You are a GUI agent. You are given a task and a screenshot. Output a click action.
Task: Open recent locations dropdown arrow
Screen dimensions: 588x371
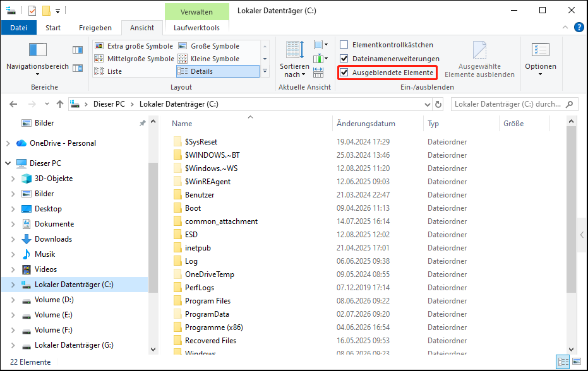[47, 104]
